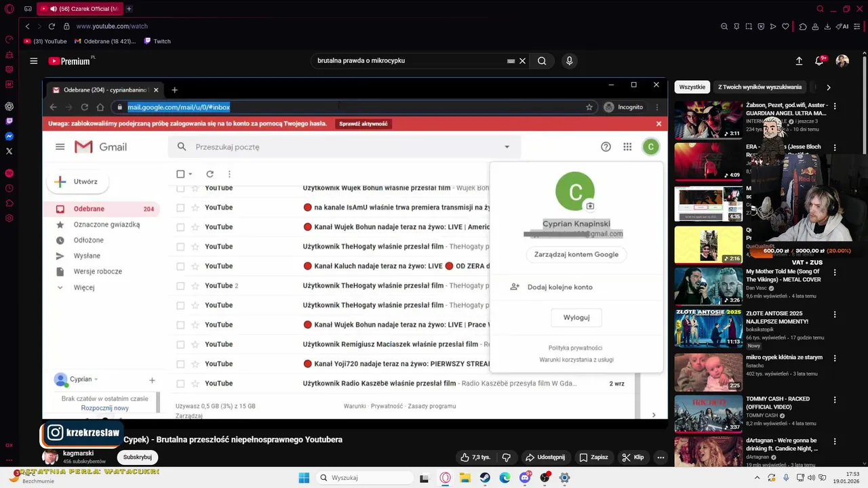Screen dimensions: 868x488
Task: Open more video actions ellipsis
Action: [x=660, y=457]
